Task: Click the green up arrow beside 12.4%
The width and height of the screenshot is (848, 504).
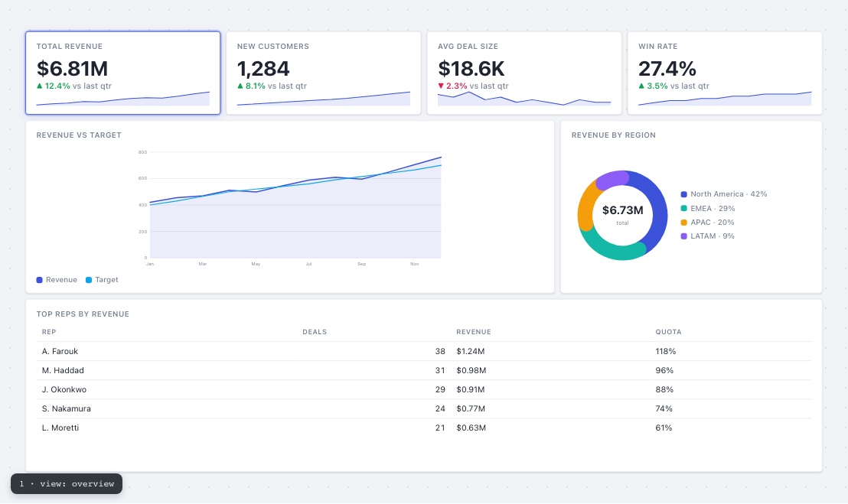Action: pos(40,86)
